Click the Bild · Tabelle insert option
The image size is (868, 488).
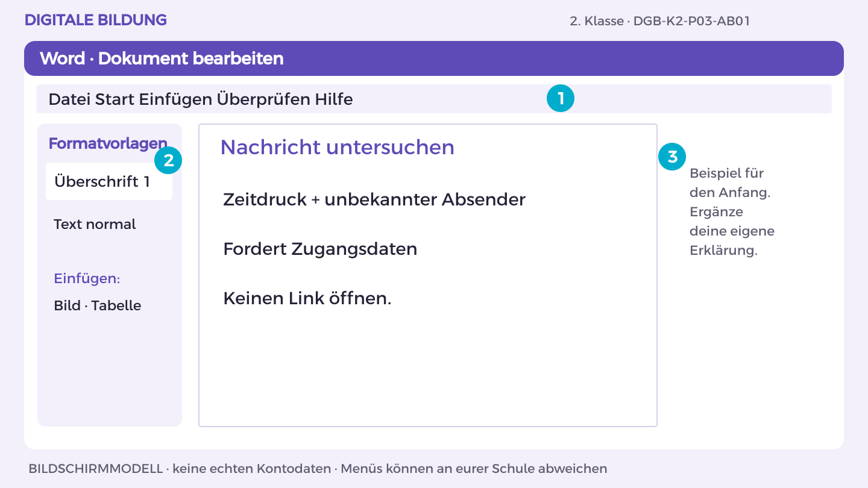[x=98, y=305]
